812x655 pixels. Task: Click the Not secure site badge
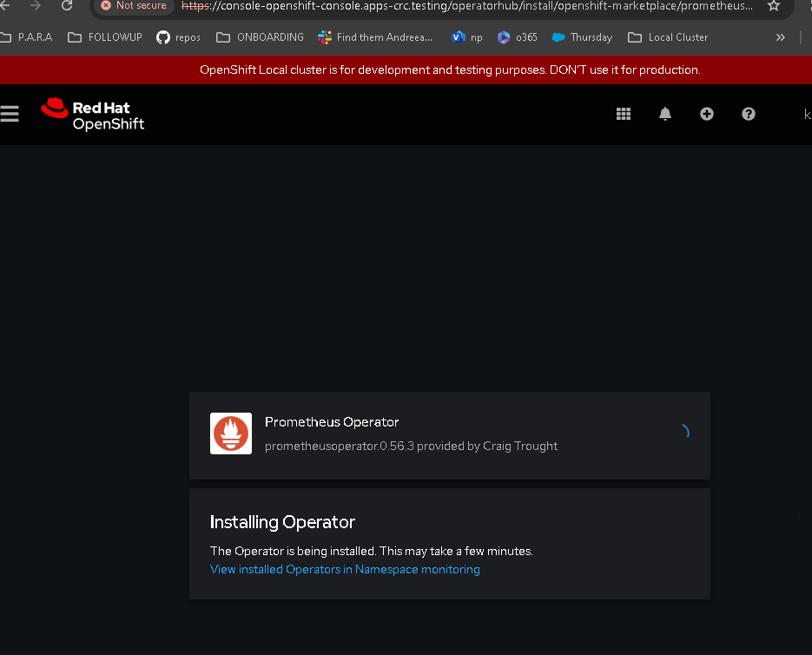tap(134, 6)
